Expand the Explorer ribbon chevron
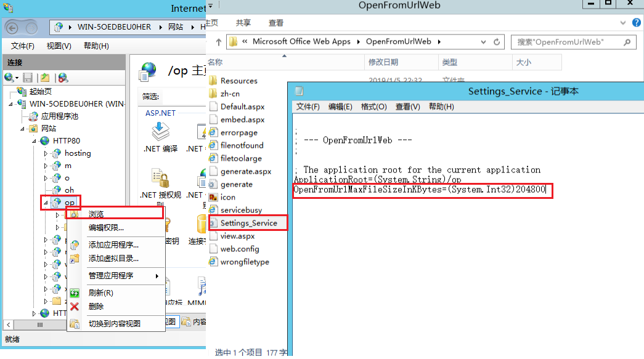 click(x=623, y=23)
